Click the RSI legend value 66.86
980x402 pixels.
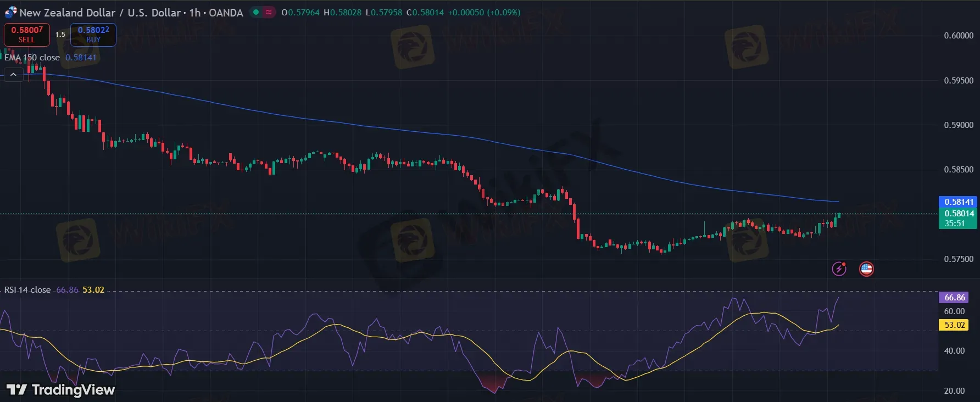click(x=67, y=289)
